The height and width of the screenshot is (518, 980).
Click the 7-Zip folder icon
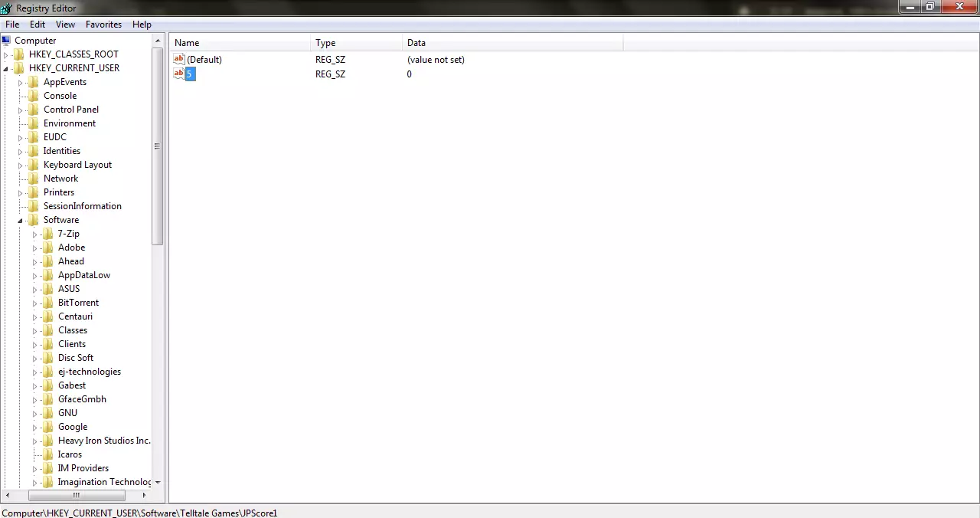pos(48,234)
